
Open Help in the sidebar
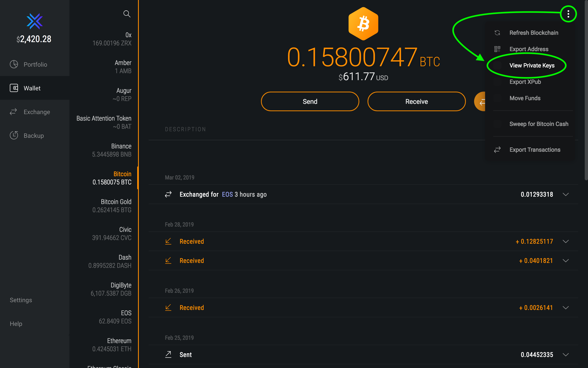tap(16, 323)
